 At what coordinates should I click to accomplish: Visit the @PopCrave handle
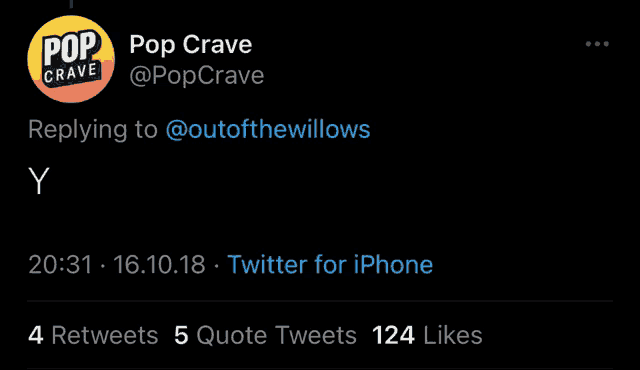[197, 75]
